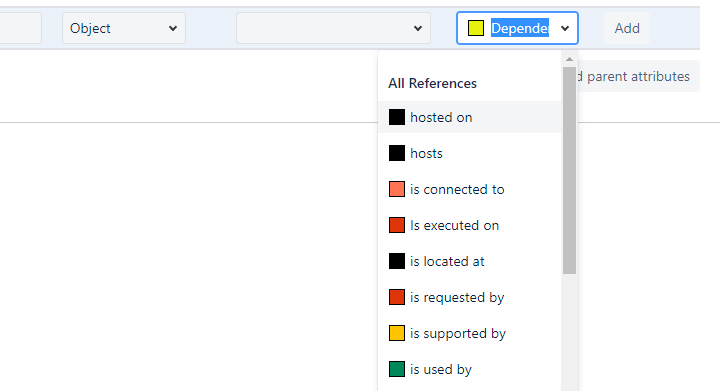Screen dimensions: 727x391
Task: Click the yellow color box in the Dependency field
Action: [x=476, y=28]
